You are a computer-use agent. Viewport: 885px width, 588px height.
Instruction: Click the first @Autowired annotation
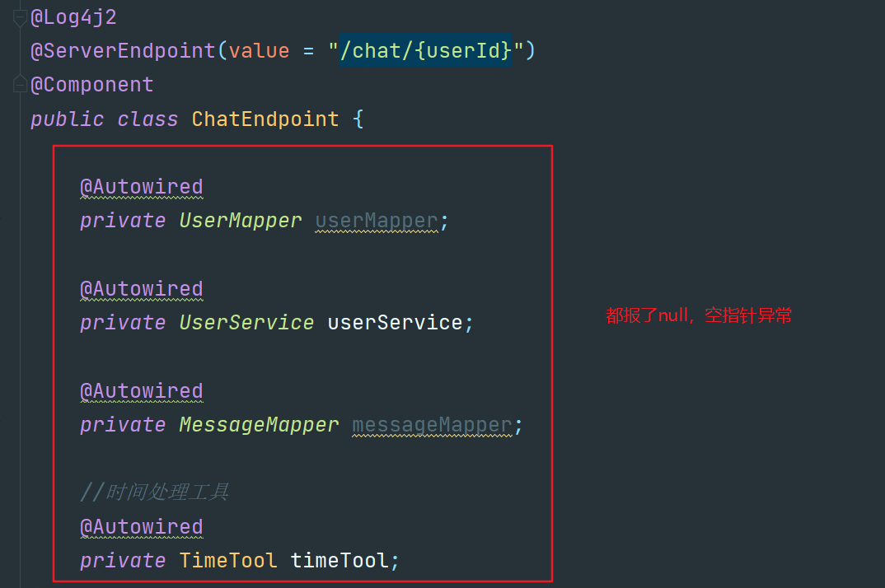click(141, 186)
